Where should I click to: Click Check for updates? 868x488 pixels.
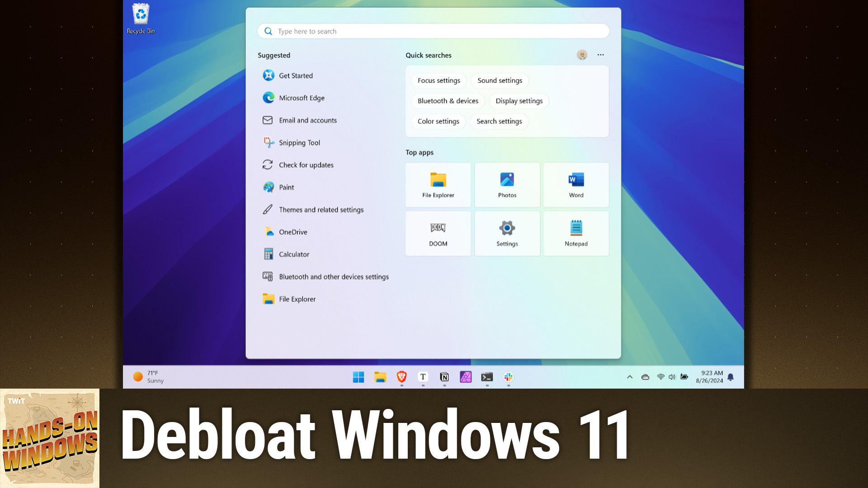pyautogui.click(x=306, y=165)
